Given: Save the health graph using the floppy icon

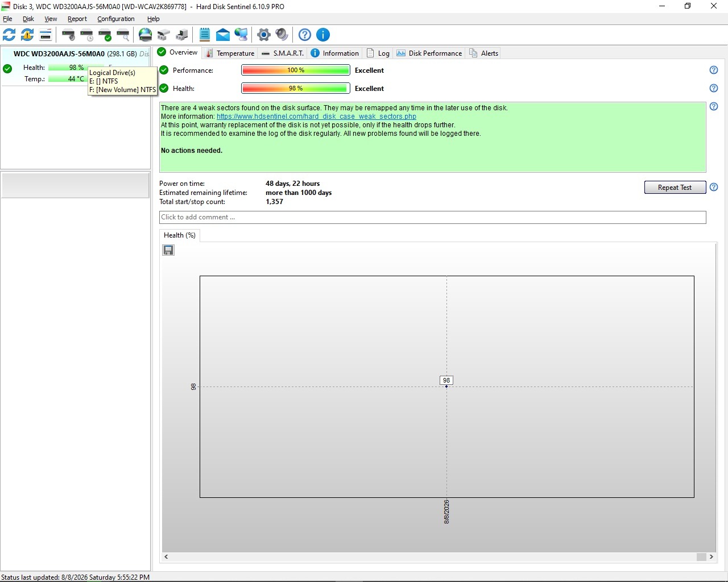Looking at the screenshot, I should tap(168, 250).
